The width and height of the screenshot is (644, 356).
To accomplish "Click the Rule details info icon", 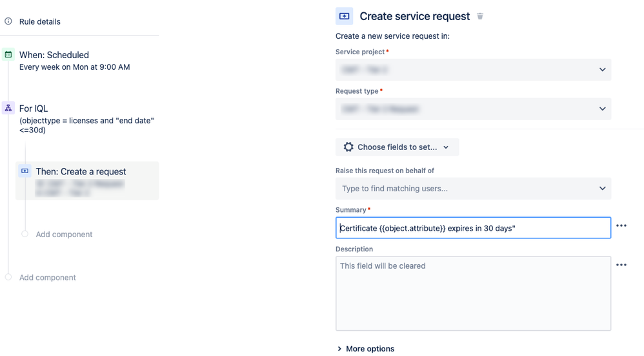I will [8, 21].
